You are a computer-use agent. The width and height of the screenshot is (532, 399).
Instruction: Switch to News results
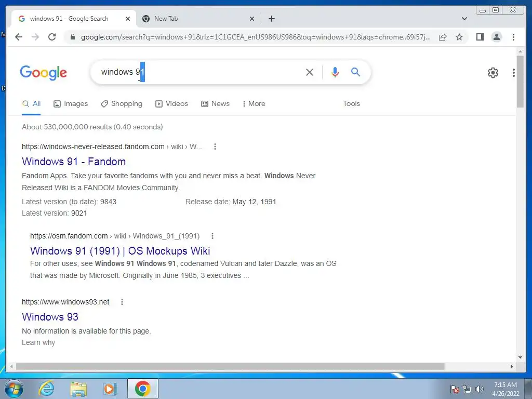coord(215,103)
